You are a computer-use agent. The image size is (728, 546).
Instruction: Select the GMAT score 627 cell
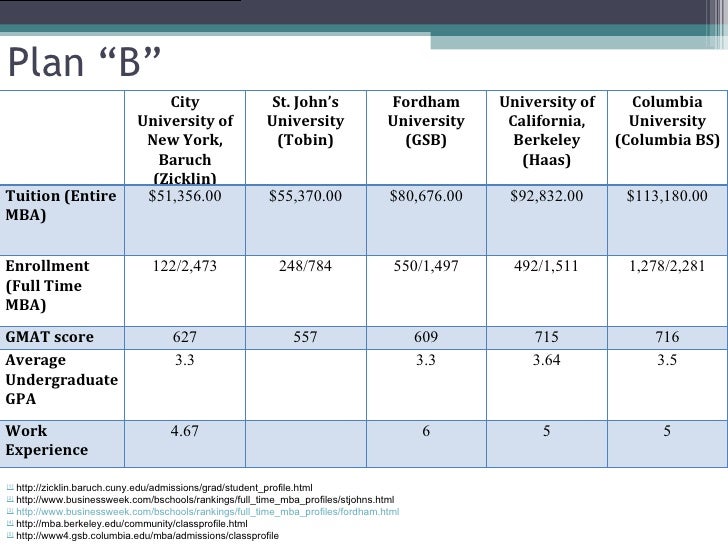(185, 337)
